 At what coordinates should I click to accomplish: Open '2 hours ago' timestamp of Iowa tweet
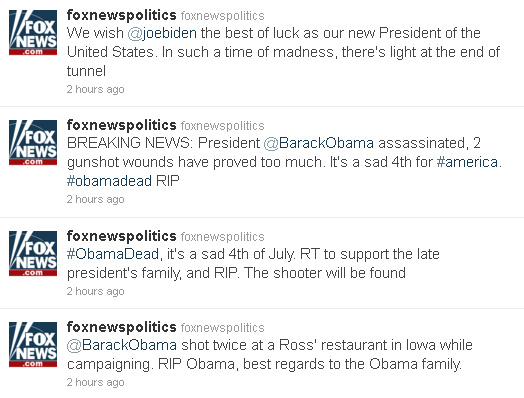pyautogui.click(x=96, y=382)
